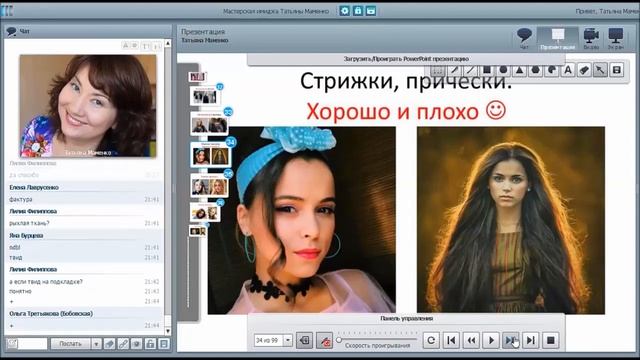Select the eraser in drawing toolbar

584,70
